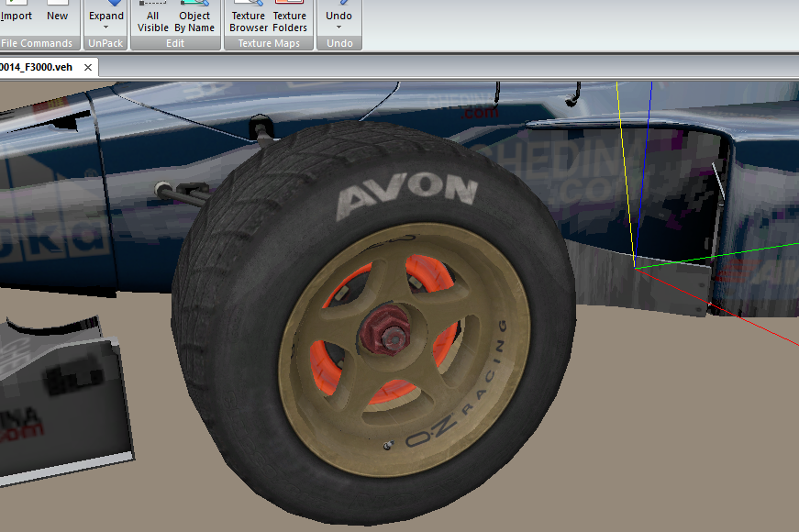
Task: Click the Undo button
Action: (338, 16)
